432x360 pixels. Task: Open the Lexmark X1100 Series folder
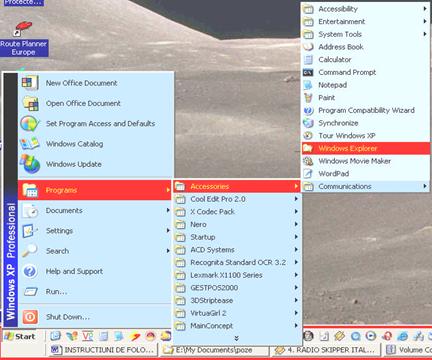pyautogui.click(x=237, y=275)
